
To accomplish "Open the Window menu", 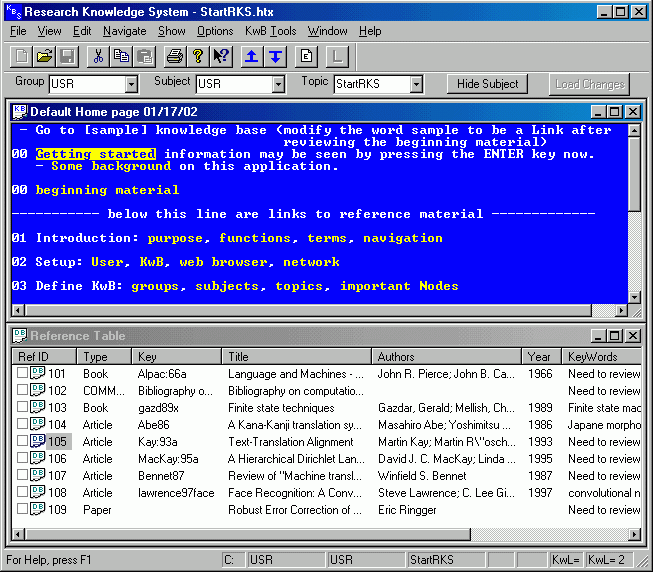I will tap(327, 31).
